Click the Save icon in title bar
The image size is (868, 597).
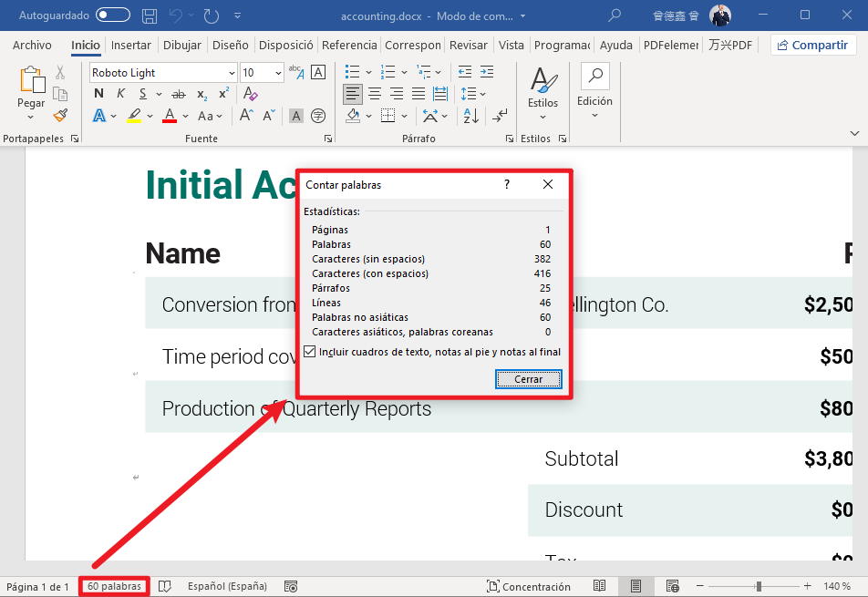[150, 16]
